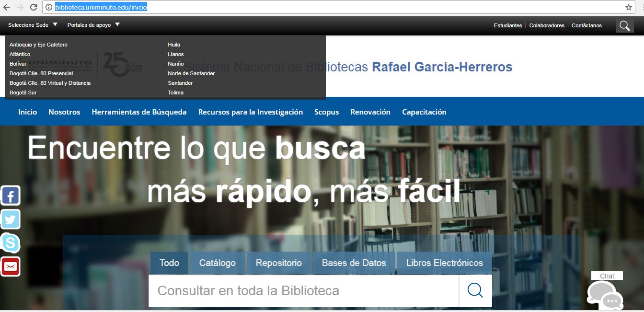Choose Bogotá Sur sede
Image resolution: width=644 pixels, height=312 pixels.
(23, 92)
